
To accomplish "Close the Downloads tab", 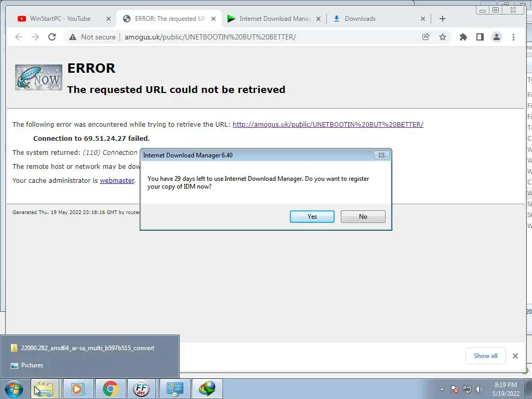I will coord(423,19).
